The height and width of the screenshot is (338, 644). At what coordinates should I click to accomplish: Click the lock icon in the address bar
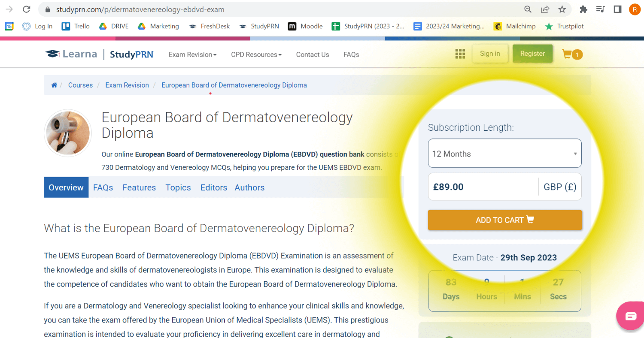(48, 9)
